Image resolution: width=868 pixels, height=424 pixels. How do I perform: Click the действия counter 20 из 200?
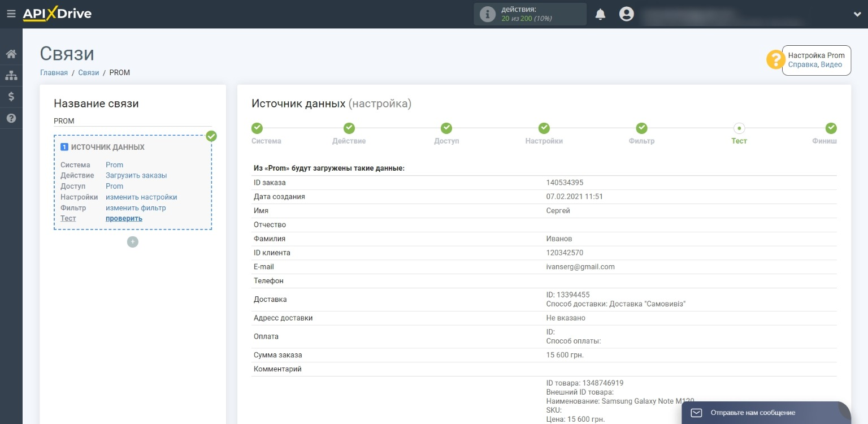pos(527,18)
